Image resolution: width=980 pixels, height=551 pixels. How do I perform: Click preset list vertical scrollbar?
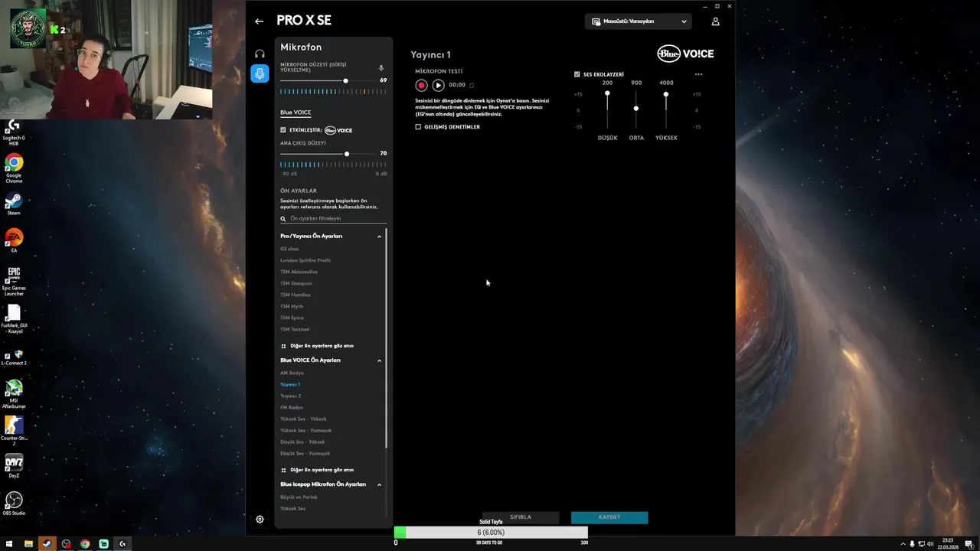(387, 338)
